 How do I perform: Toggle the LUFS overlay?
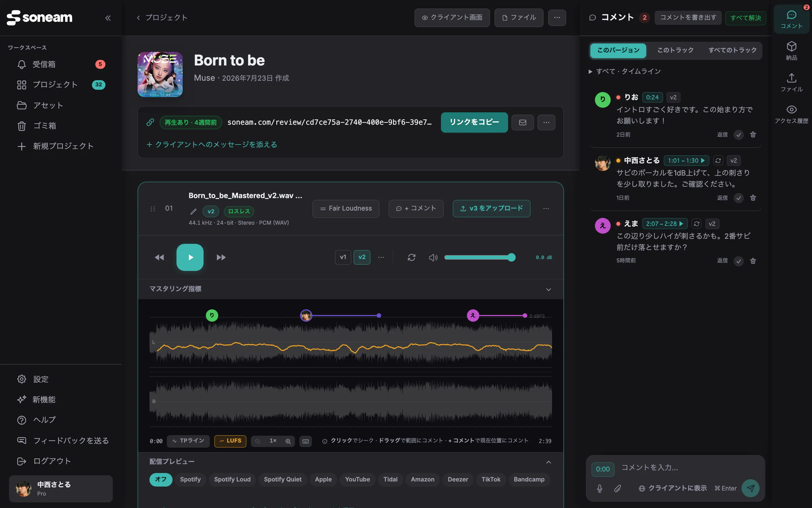point(230,441)
